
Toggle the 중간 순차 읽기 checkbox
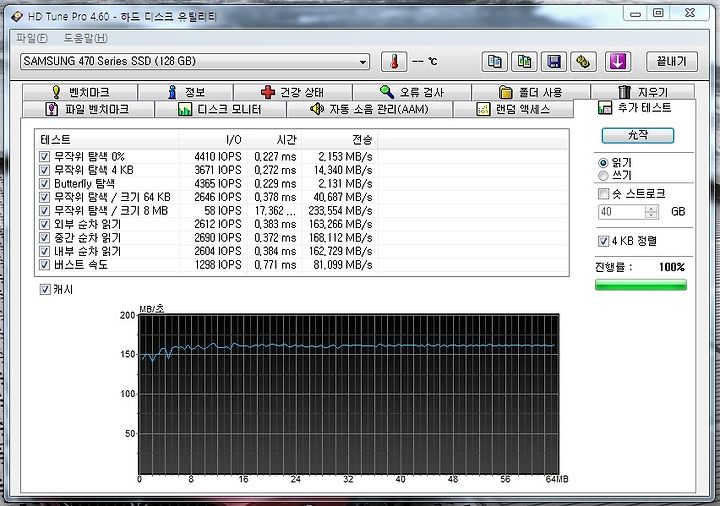pos(44,237)
